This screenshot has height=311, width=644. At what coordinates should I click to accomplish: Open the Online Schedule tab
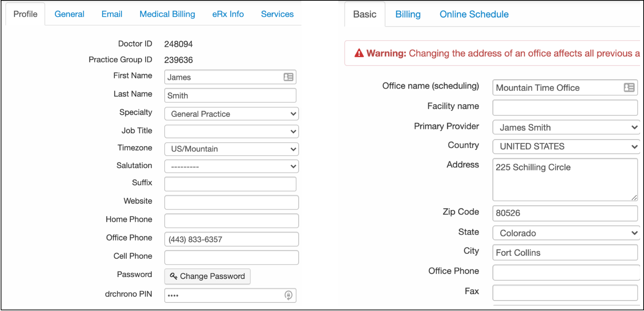(474, 14)
